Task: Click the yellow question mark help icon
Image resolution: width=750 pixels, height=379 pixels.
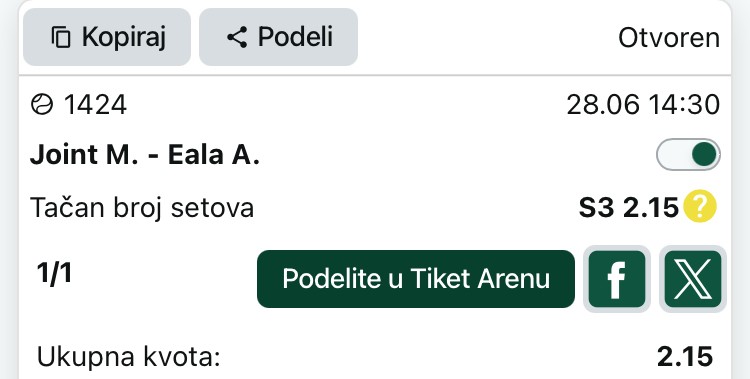Action: tap(700, 207)
